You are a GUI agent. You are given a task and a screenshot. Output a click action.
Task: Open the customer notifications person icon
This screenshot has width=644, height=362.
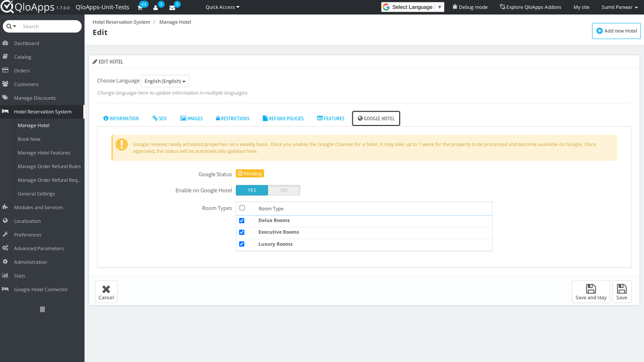155,7
